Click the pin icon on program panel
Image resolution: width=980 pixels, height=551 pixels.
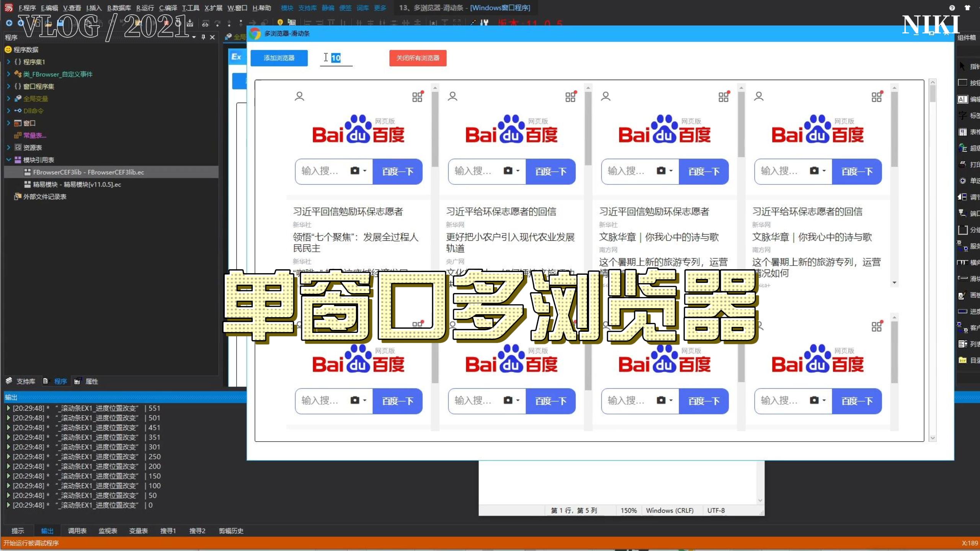(x=203, y=37)
